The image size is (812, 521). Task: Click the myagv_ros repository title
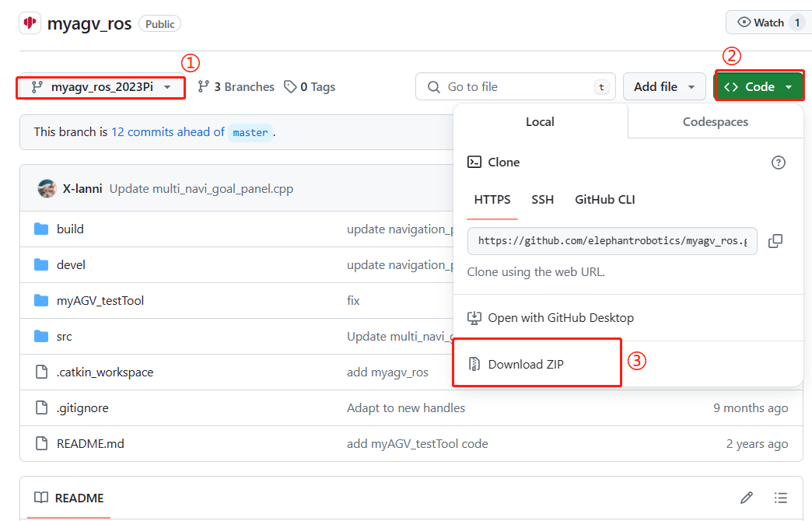click(x=89, y=24)
